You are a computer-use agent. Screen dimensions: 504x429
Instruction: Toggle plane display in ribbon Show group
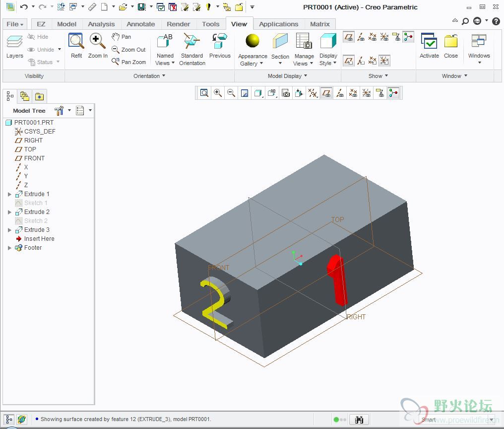point(349,37)
